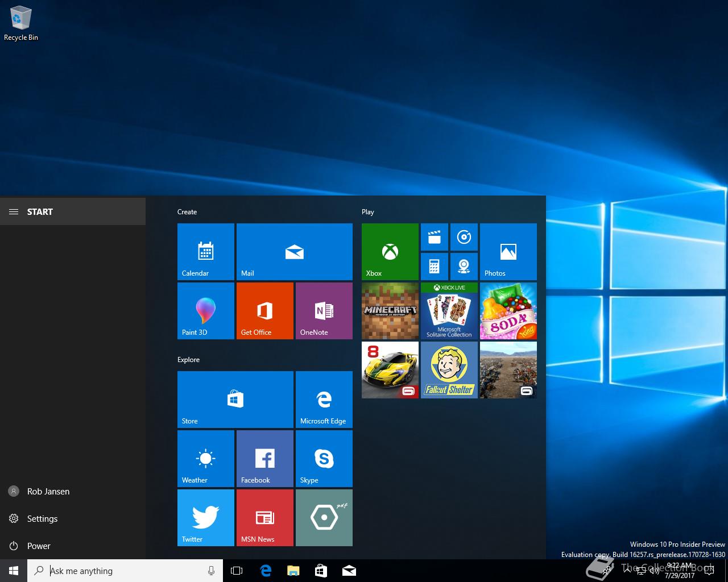The width and height of the screenshot is (728, 582).
Task: Show hidden system tray icons
Action: point(626,571)
